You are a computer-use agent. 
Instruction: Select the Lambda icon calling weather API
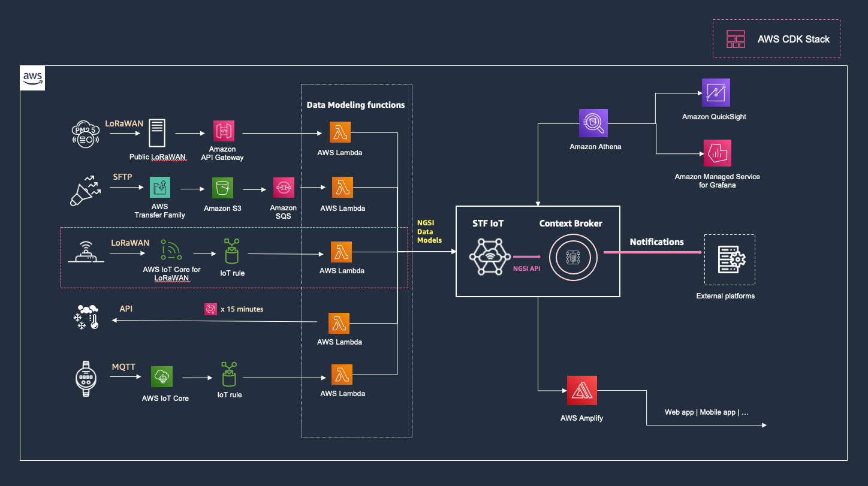[x=339, y=324]
